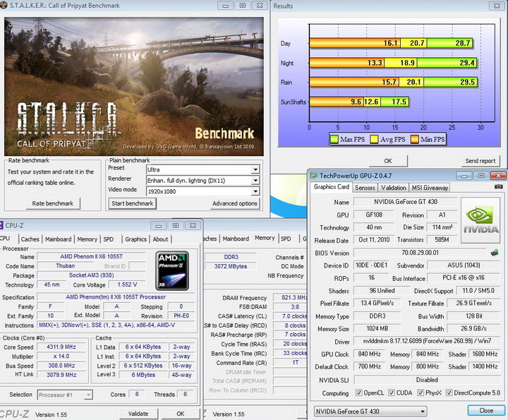Switch to the Sensors tab in GPU-Z
Screen dimensions: 508x420
tap(365, 188)
